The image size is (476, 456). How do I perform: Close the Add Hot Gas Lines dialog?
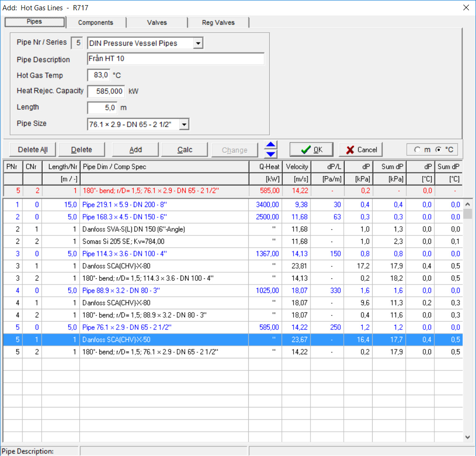point(466,7)
